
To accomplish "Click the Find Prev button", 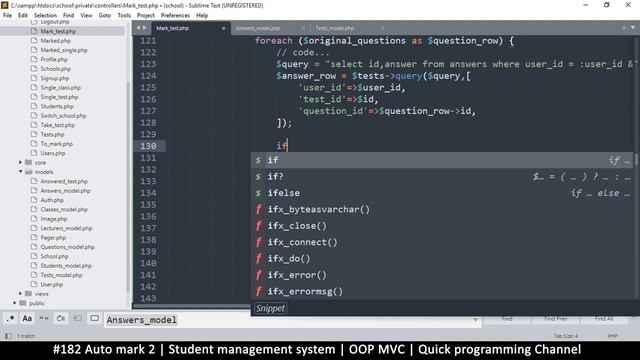I will click(556, 319).
